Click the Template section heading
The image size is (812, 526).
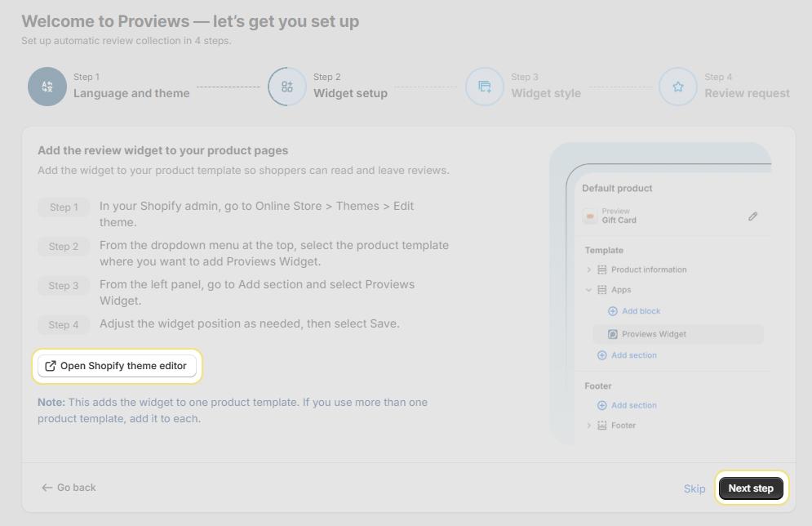click(604, 250)
